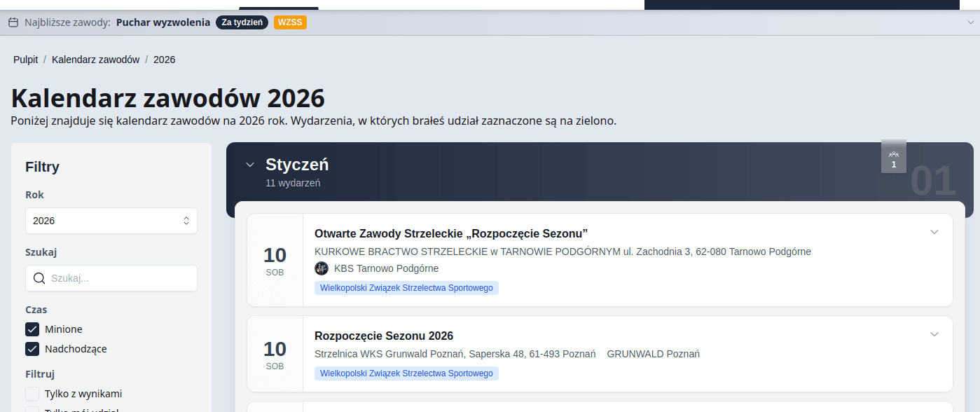The height and width of the screenshot is (412, 980).
Task: Open the Rok year dropdown
Action: [x=111, y=221]
